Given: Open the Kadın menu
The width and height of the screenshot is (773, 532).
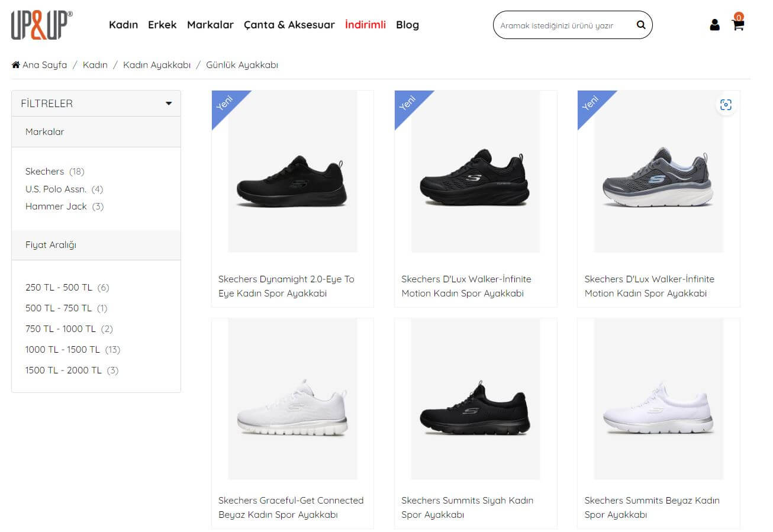Looking at the screenshot, I should pos(123,25).
